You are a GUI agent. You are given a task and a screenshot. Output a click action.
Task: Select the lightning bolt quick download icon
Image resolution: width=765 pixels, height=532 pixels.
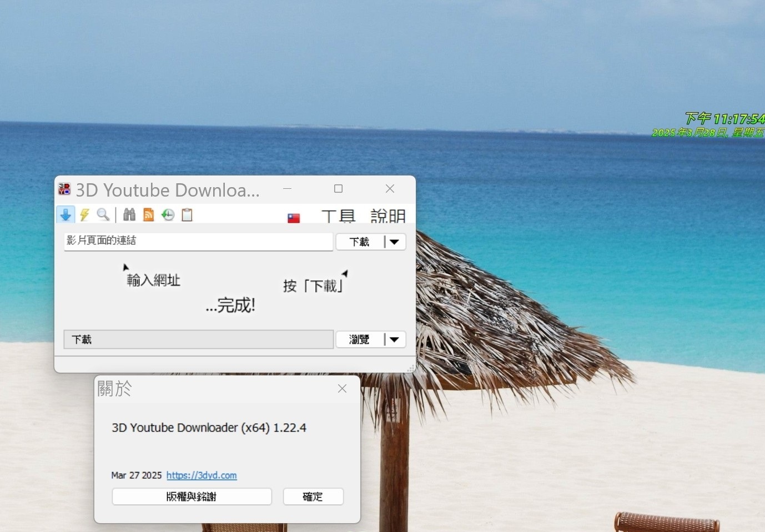(x=84, y=214)
